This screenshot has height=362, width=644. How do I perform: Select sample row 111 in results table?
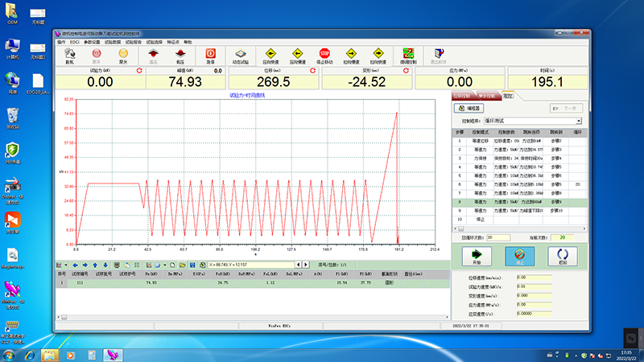80,282
